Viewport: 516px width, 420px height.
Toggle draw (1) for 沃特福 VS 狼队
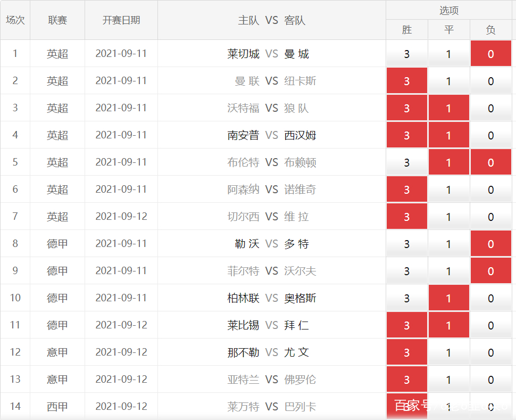click(x=448, y=108)
